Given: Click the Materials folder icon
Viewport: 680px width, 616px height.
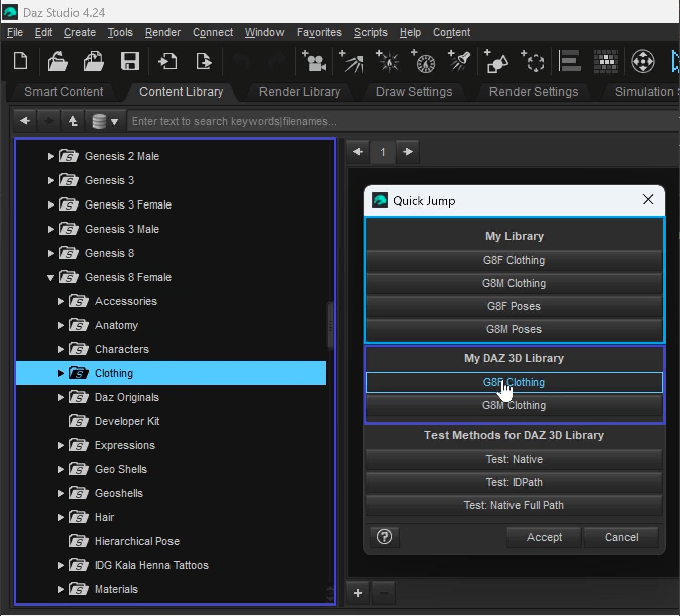Looking at the screenshot, I should click(x=79, y=589).
